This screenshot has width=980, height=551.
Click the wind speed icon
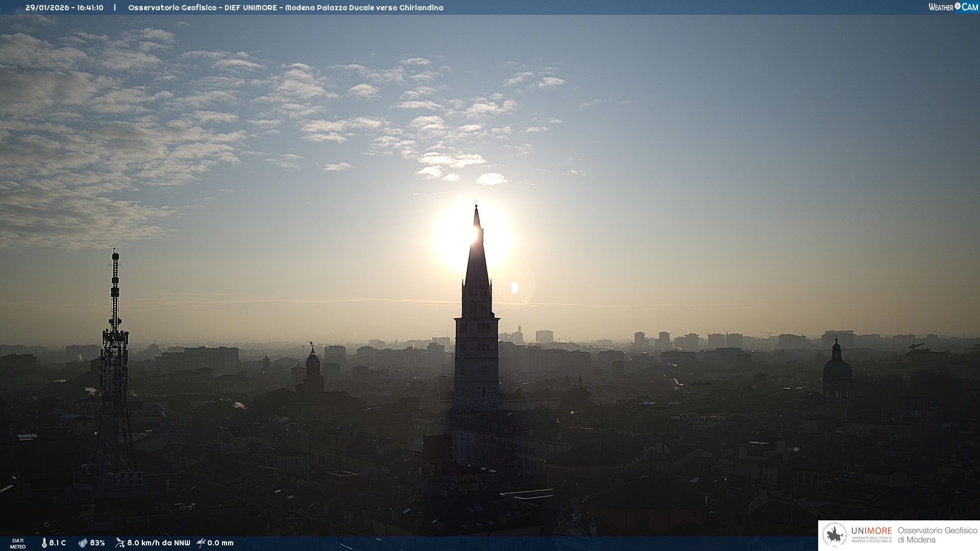pos(120,543)
